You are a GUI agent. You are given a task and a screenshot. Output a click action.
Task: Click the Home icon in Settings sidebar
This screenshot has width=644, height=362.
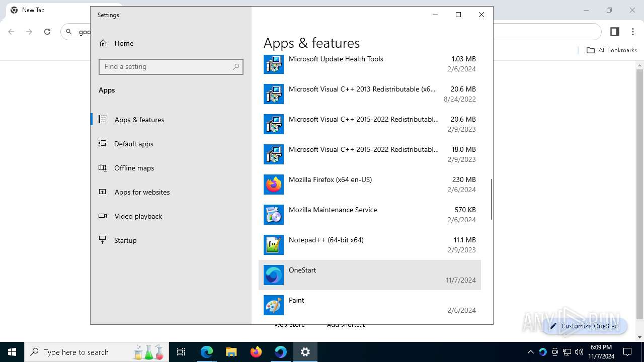click(x=103, y=43)
